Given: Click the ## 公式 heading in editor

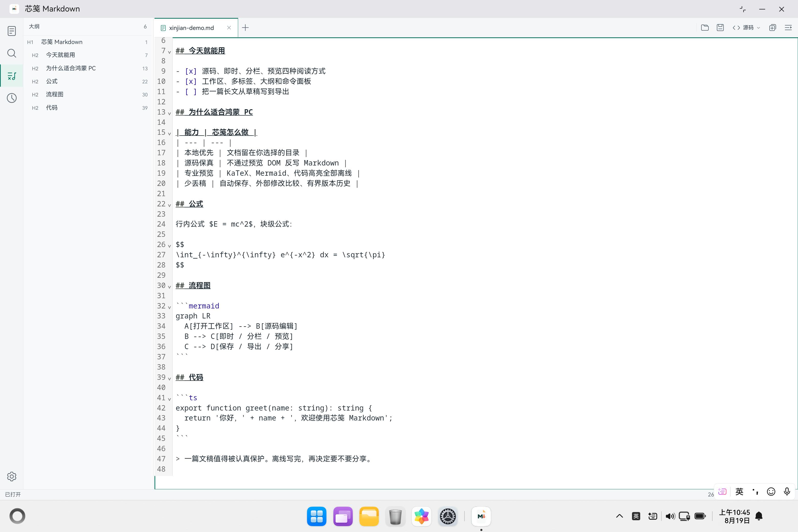Looking at the screenshot, I should click(189, 204).
